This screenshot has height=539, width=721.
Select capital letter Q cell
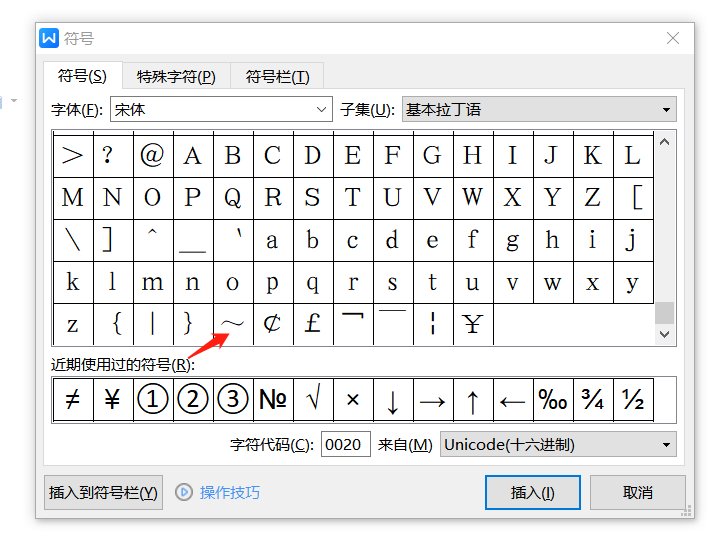(233, 198)
